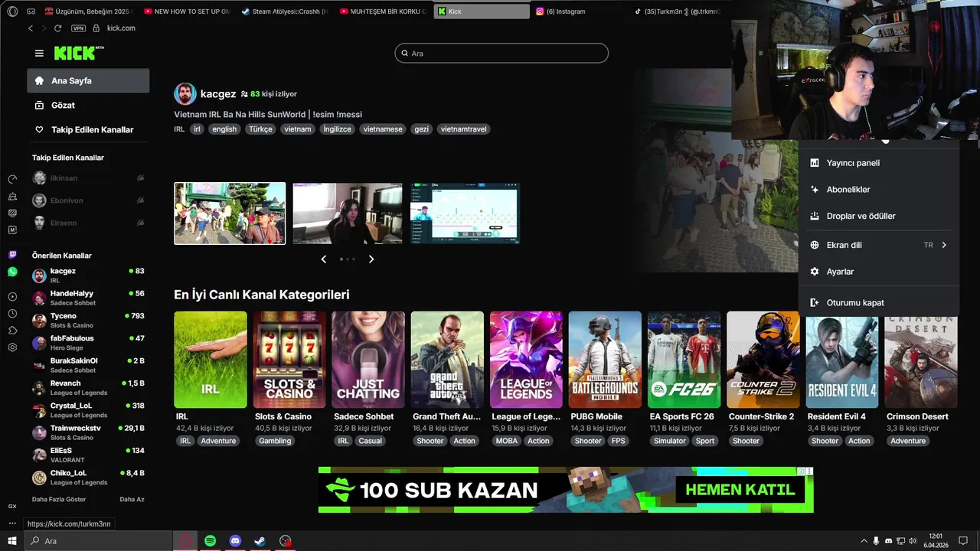Click the Windows taskbar search box
The height and width of the screenshot is (551, 980).
[x=98, y=541]
